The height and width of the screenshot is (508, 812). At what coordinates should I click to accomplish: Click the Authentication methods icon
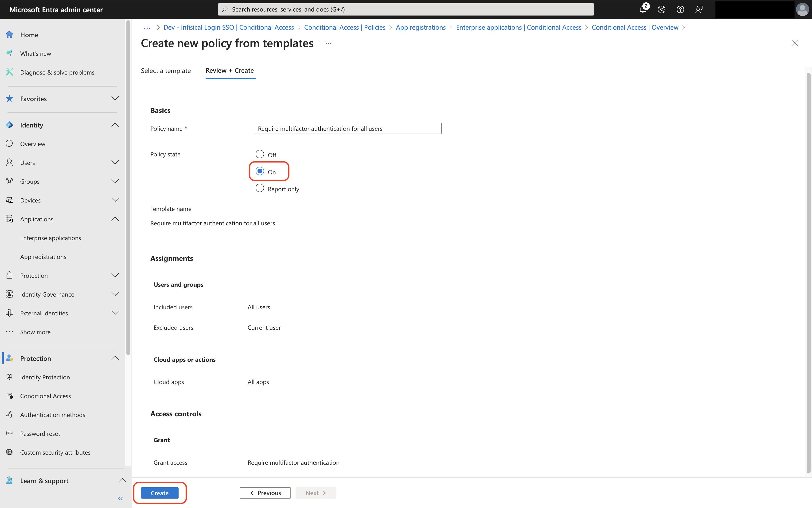click(x=9, y=415)
